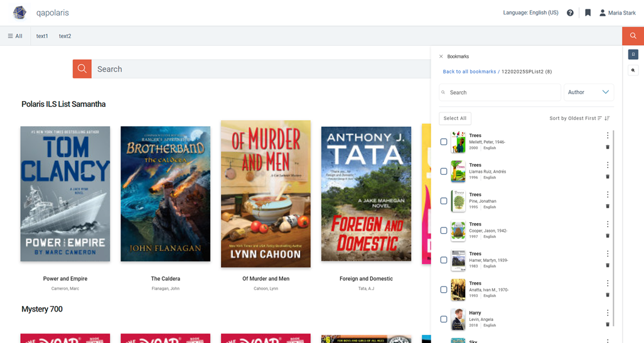Open the Of Murder and Men book cover
644x343 pixels.
(x=266, y=193)
